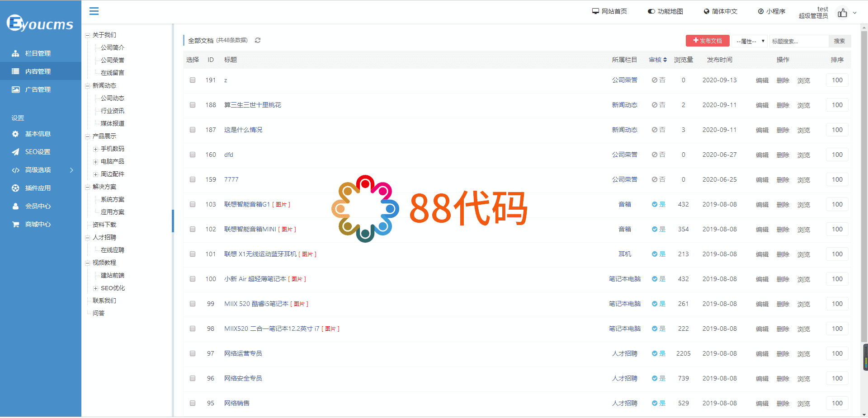Open the admin user dropdown arrow

(854, 13)
